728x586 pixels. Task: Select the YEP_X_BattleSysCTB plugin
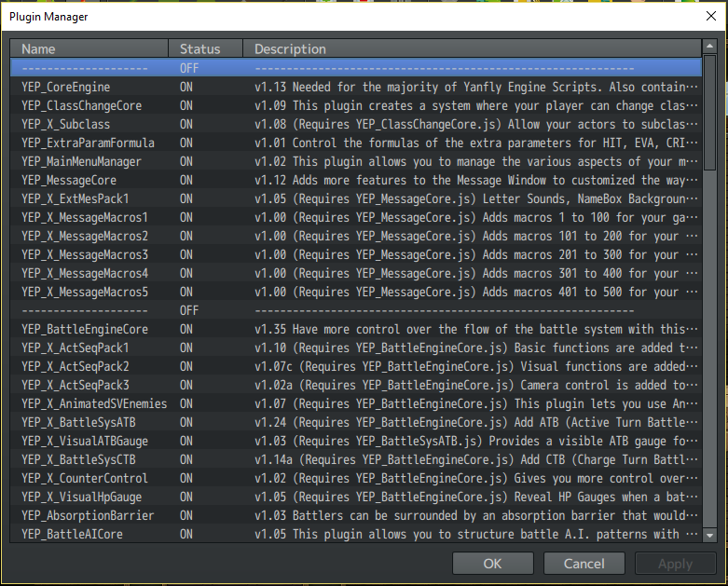pyautogui.click(x=356, y=459)
